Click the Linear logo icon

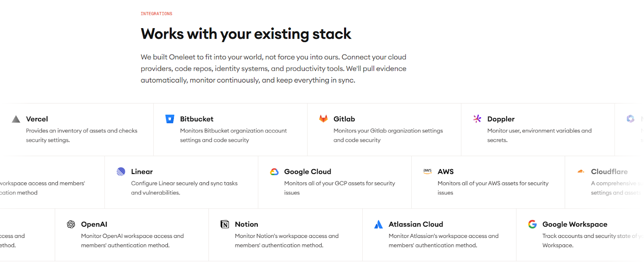[x=121, y=172]
